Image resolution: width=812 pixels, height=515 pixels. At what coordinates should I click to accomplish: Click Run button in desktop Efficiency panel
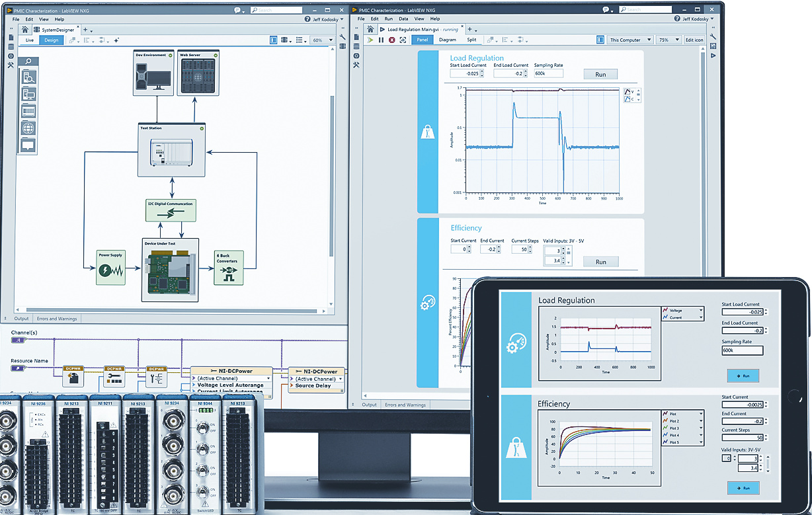600,262
